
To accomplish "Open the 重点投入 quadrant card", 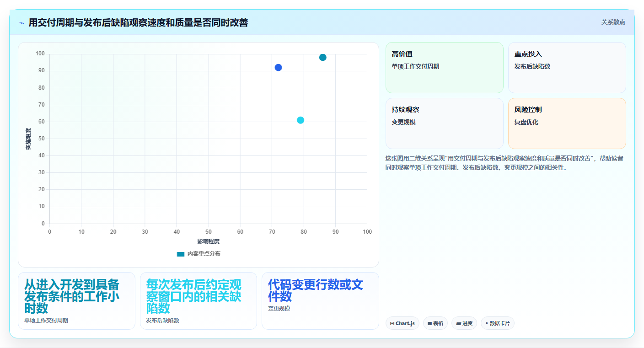I will point(567,68).
